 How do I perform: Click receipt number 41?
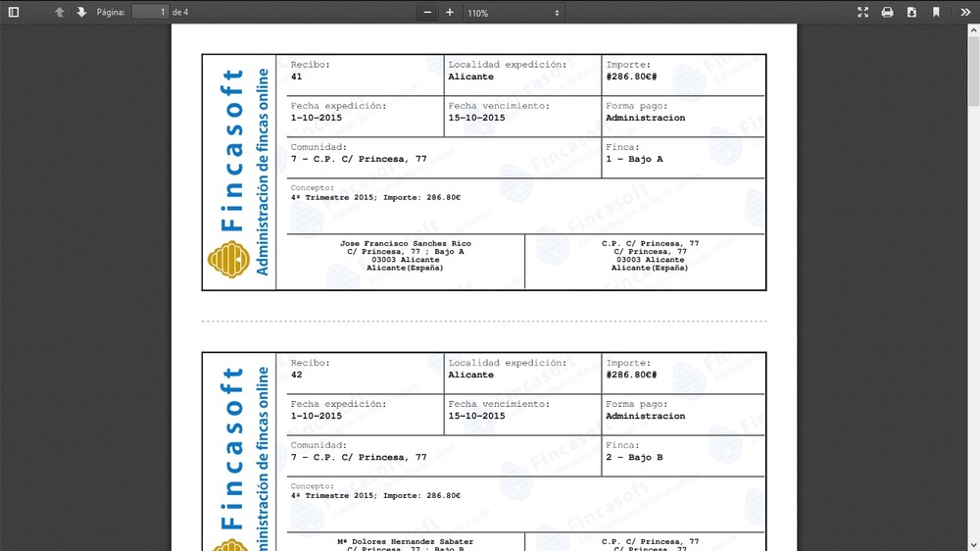coord(296,76)
